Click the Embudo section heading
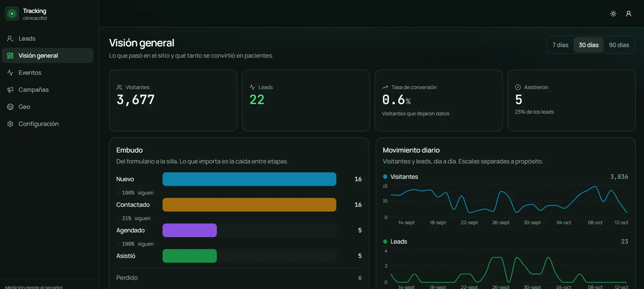This screenshot has width=644, height=289. coord(129,150)
